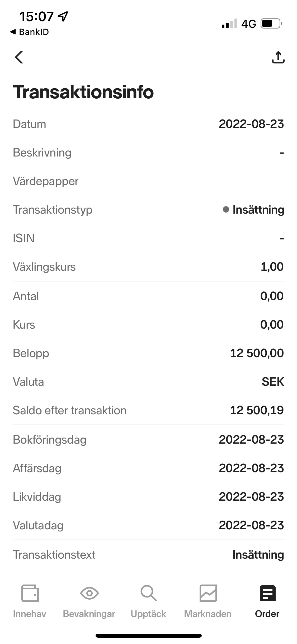Tap the Transaktionsinfo heading
The height and width of the screenshot is (644, 297).
click(x=83, y=92)
